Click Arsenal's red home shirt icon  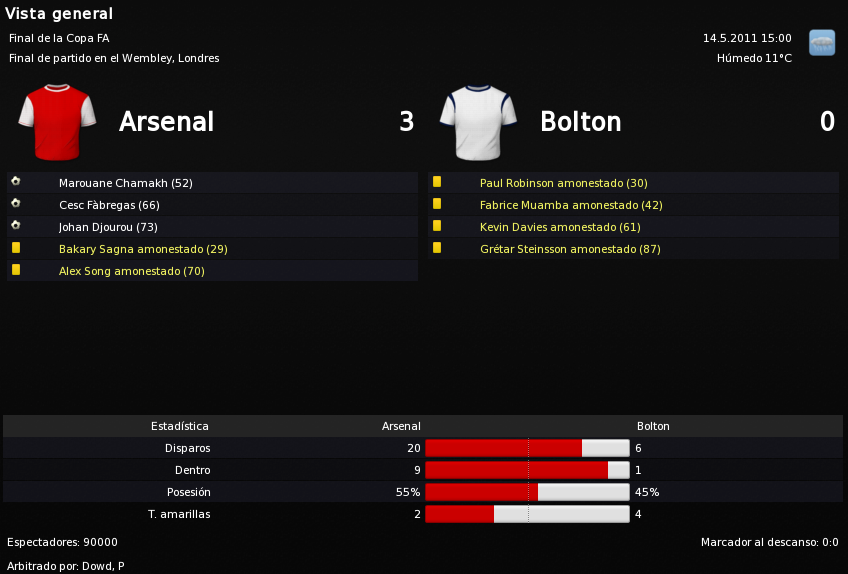[57, 122]
